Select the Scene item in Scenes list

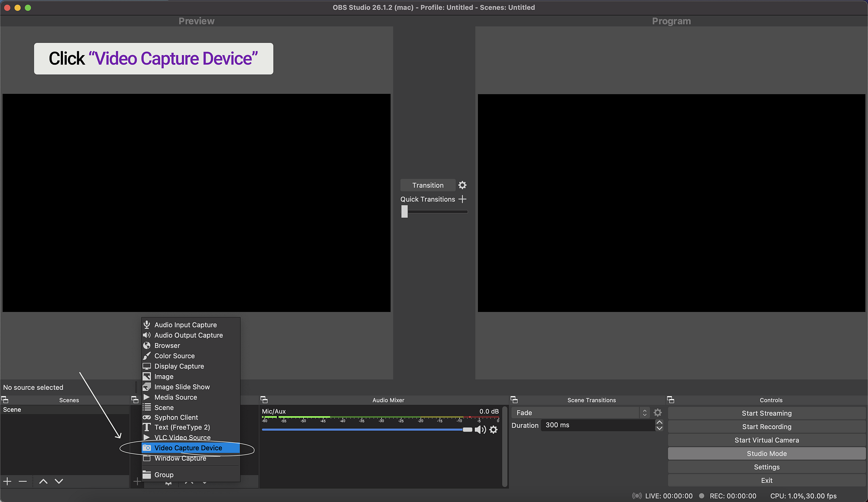(65, 410)
